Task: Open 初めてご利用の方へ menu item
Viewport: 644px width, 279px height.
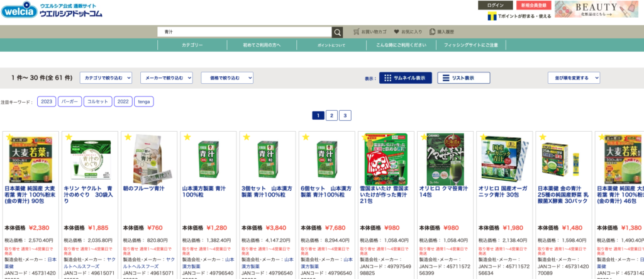Action: 262,45
